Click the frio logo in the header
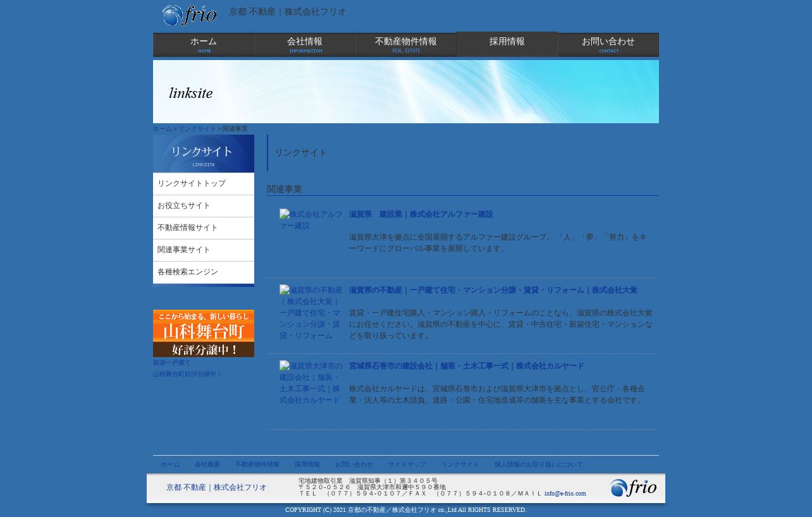 tap(190, 15)
